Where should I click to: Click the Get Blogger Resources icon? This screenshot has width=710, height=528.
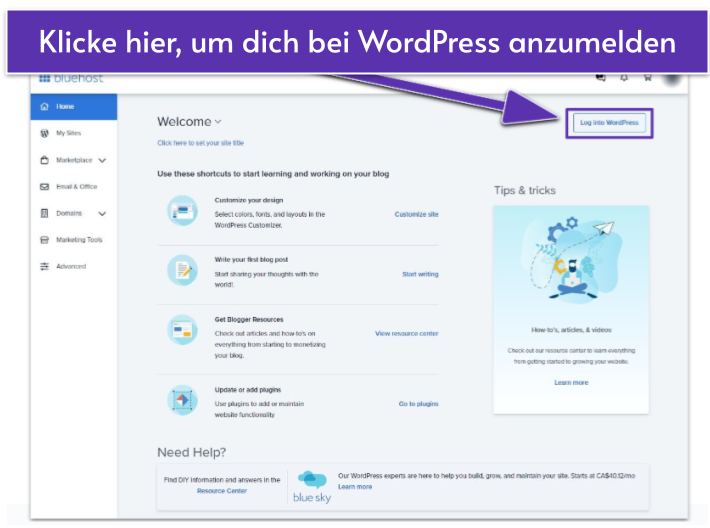click(x=182, y=330)
